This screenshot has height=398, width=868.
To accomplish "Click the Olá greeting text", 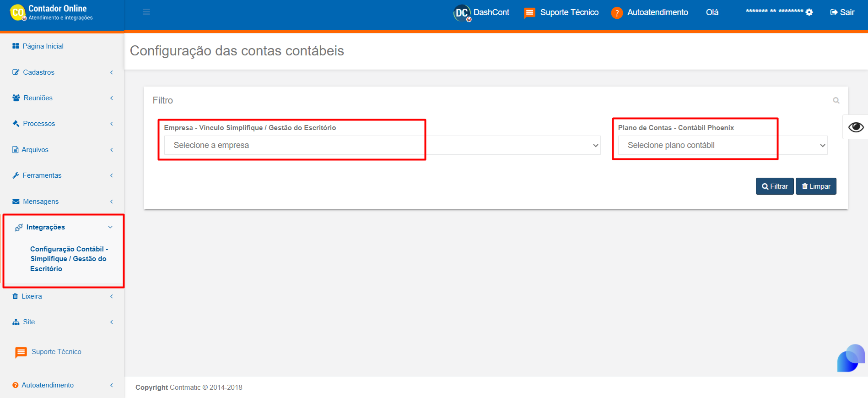I will coord(712,13).
